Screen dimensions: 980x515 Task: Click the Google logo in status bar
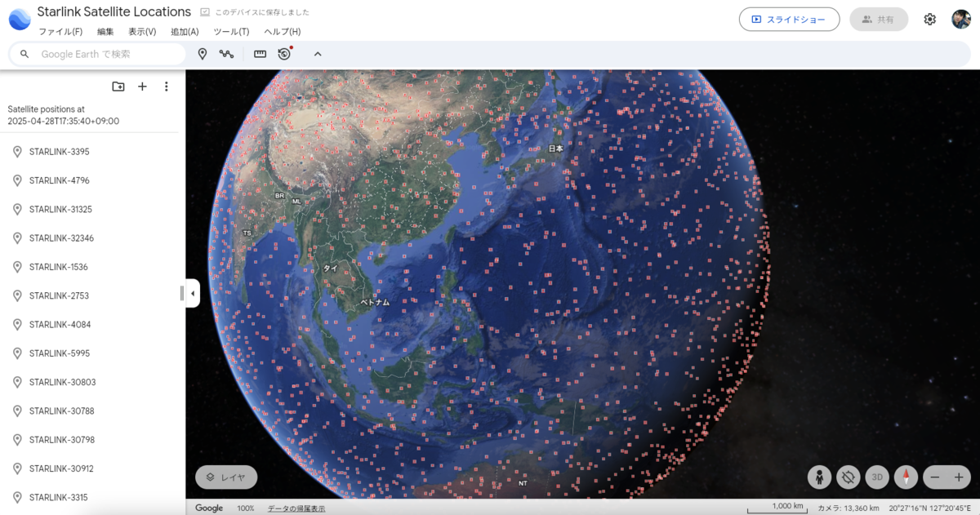pos(209,508)
